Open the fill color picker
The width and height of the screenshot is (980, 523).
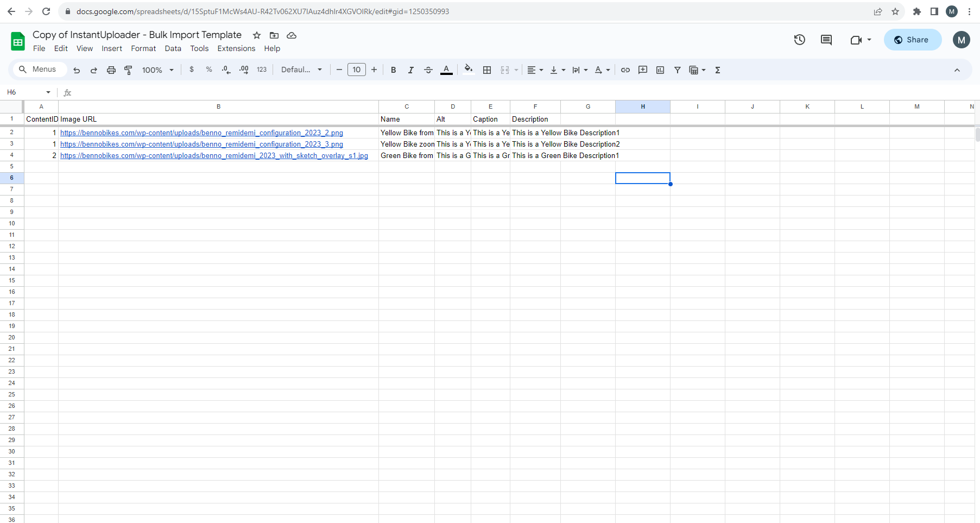click(x=468, y=70)
